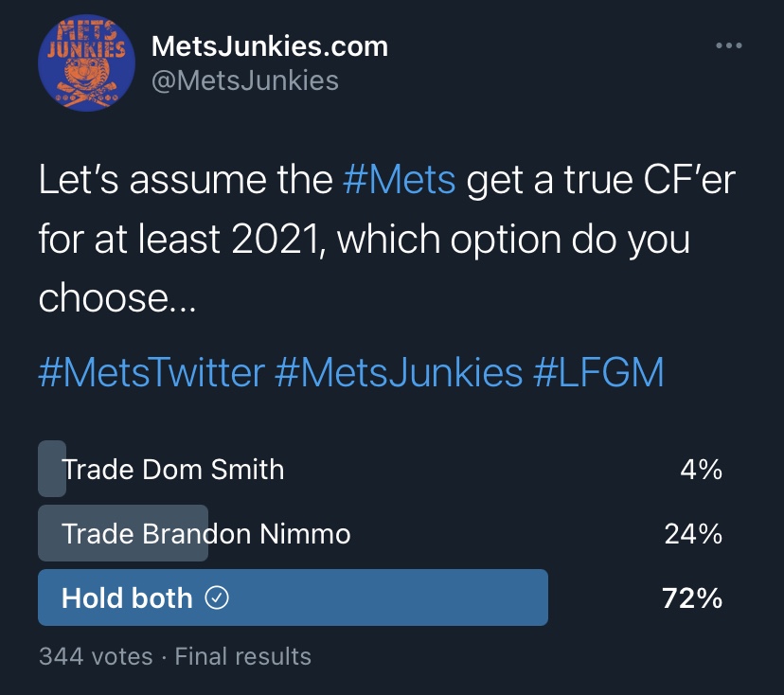Open the three-dot more options menu
This screenshot has height=695, width=784.
click(x=728, y=46)
